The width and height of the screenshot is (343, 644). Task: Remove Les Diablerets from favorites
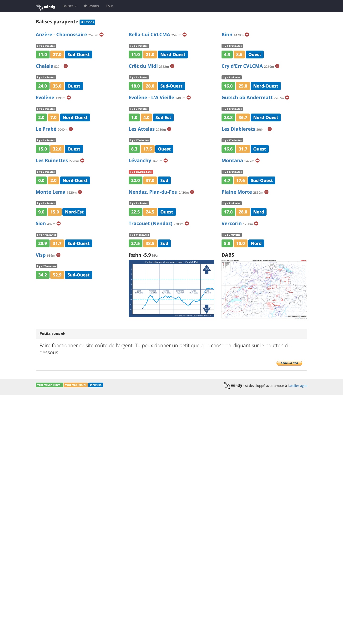pyautogui.click(x=270, y=129)
